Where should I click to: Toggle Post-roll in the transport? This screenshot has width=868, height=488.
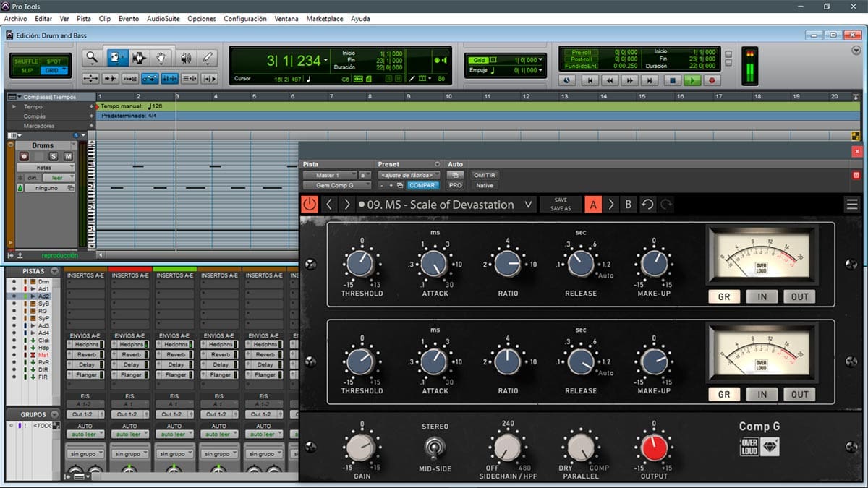(581, 59)
